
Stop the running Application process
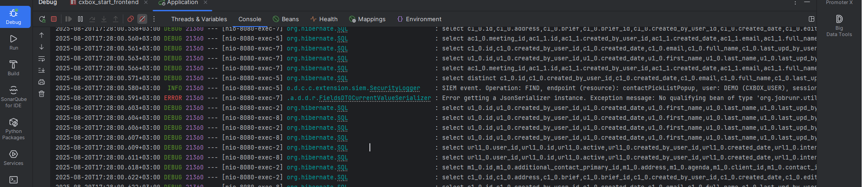pos(54,19)
